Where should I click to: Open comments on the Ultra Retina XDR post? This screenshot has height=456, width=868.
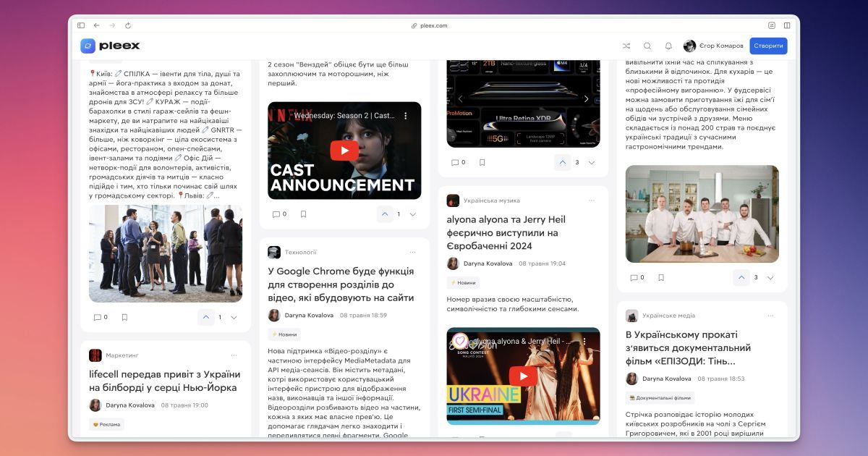click(458, 162)
